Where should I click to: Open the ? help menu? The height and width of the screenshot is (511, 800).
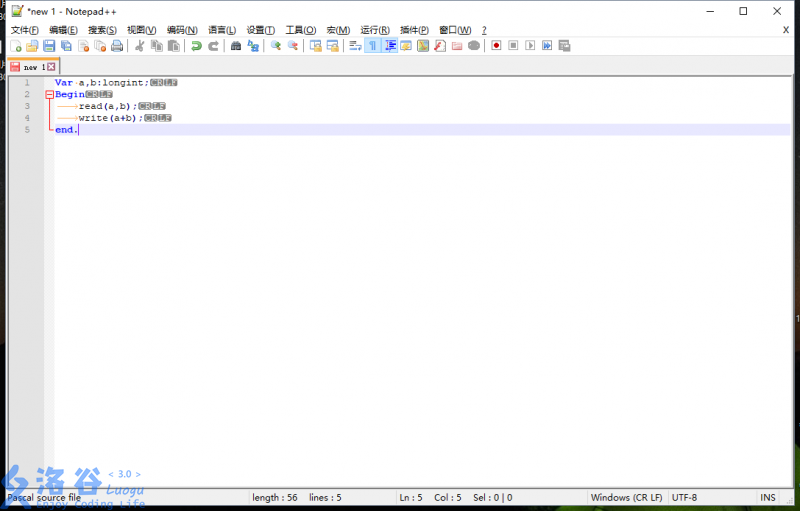click(x=484, y=30)
